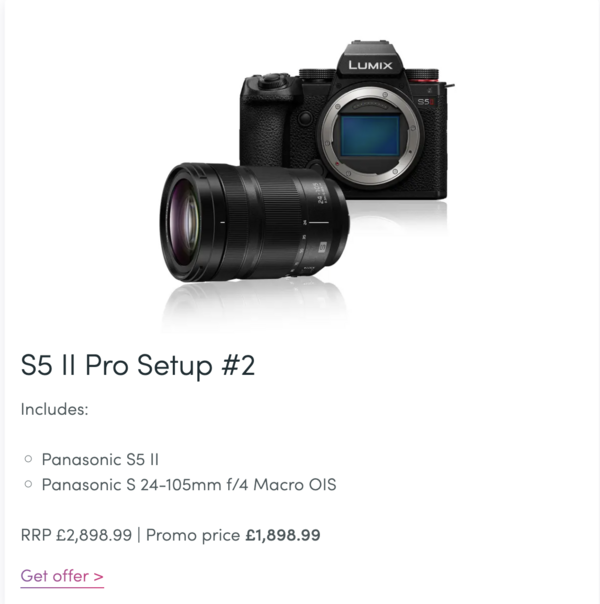The width and height of the screenshot is (600, 604).
Task: Click the RRP £2,898.99 text
Action: 76,535
